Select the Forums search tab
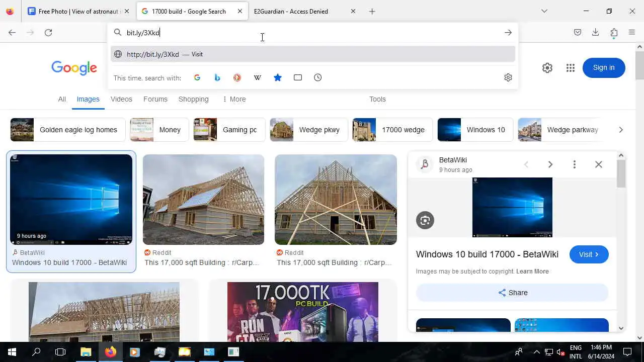 coord(155,99)
